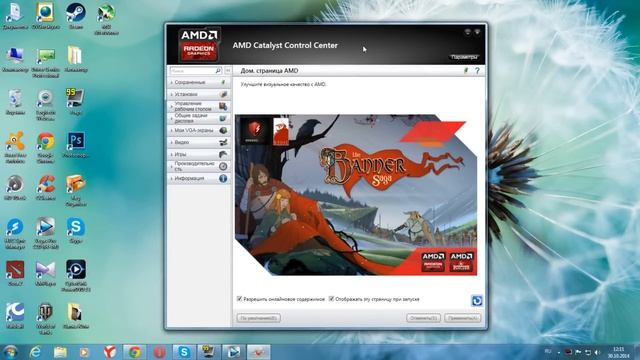Click the Отменить button
Viewport: 640px width, 360px height.
point(423,318)
